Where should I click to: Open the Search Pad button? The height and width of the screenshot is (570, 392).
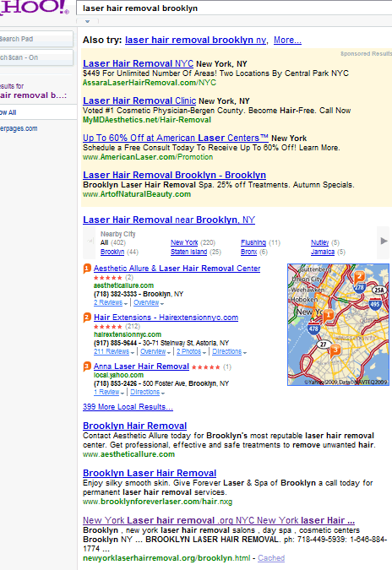36,39
